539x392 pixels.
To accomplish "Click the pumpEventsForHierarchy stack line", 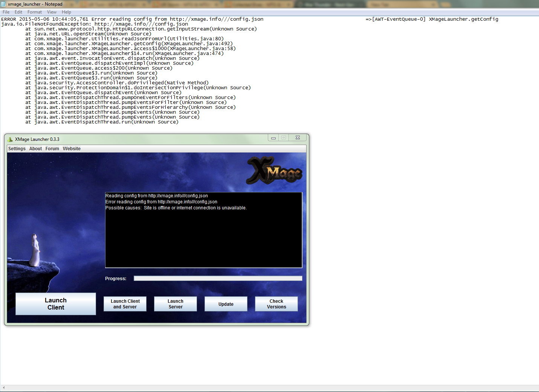I will 130,107.
